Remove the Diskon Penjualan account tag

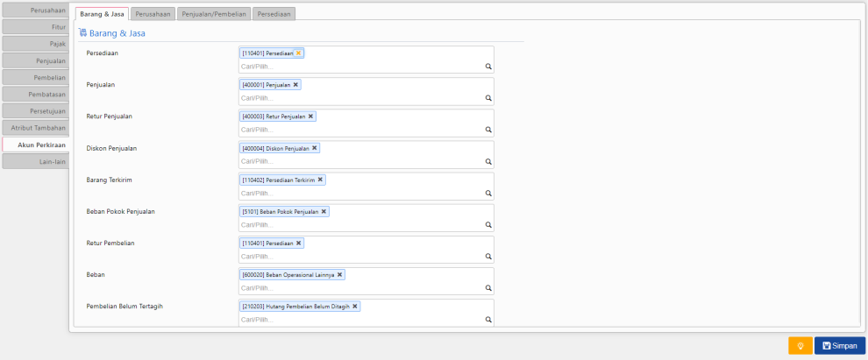pos(315,148)
